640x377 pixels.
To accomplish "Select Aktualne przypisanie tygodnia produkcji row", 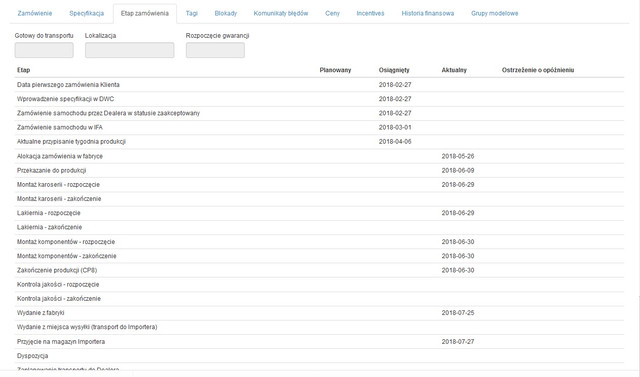I will point(319,142).
